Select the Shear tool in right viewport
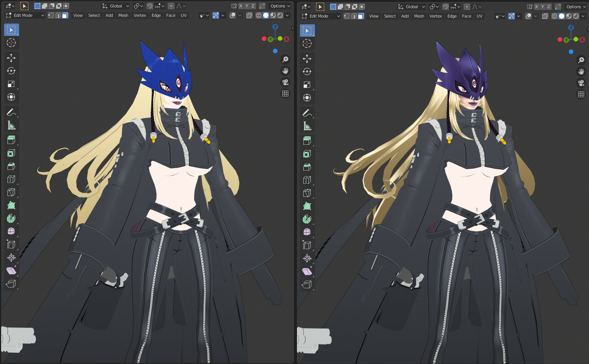This screenshot has height=364, width=589. tap(307, 272)
